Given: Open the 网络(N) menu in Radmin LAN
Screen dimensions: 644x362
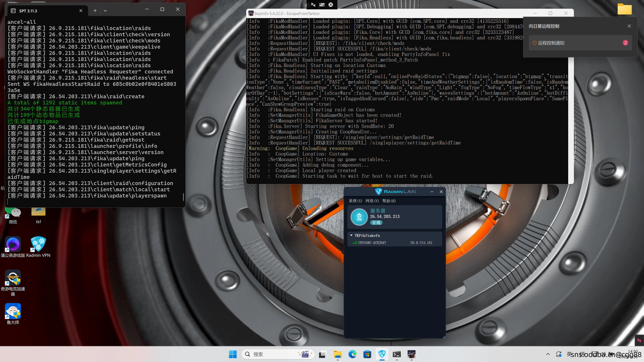Looking at the screenshot, I should 372,201.
